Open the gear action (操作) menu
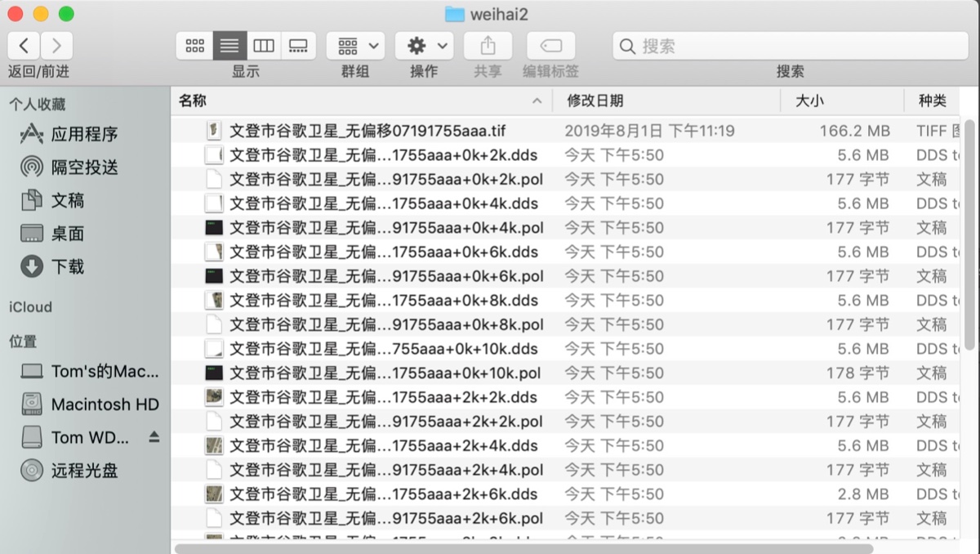Viewport: 980px width, 554px height. pyautogui.click(x=424, y=46)
